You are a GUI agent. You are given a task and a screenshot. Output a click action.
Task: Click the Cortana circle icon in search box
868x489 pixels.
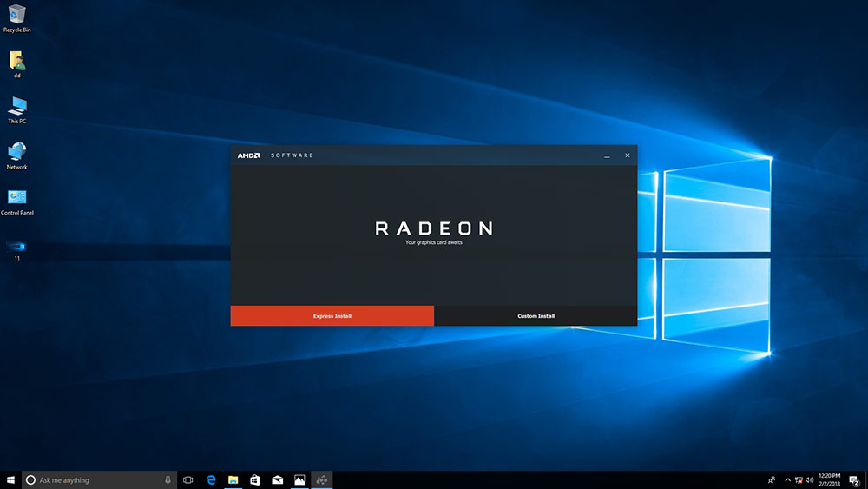point(30,480)
